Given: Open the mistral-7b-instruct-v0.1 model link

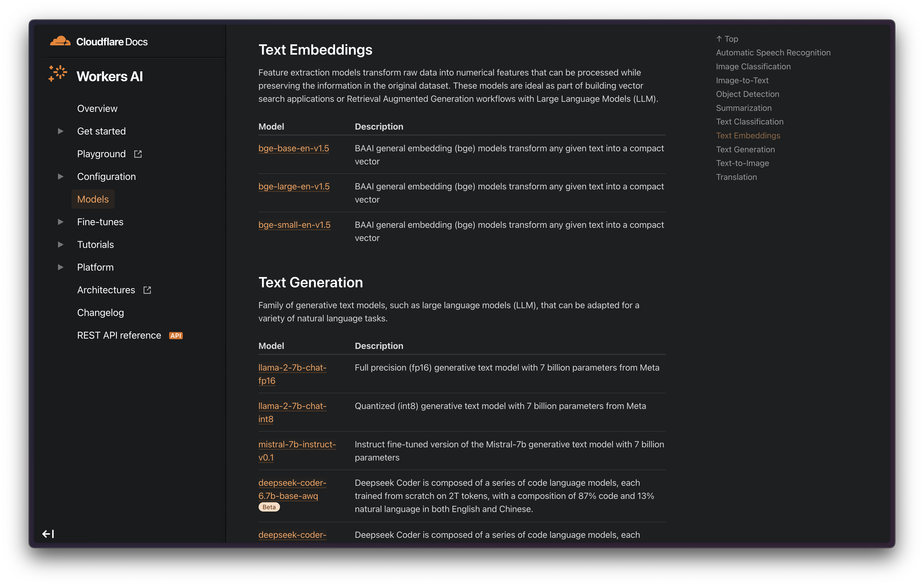Looking at the screenshot, I should coord(297,451).
